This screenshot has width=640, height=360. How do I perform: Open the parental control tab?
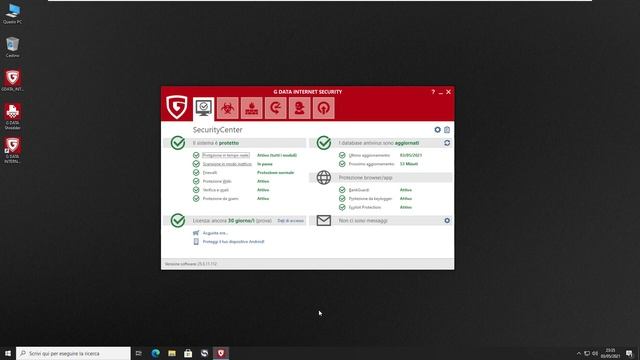click(x=300, y=108)
